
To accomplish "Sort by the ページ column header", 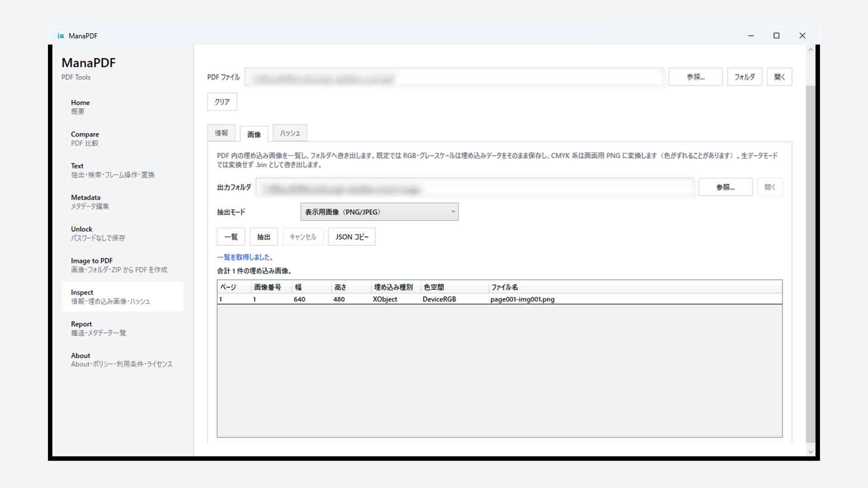I will (x=234, y=287).
